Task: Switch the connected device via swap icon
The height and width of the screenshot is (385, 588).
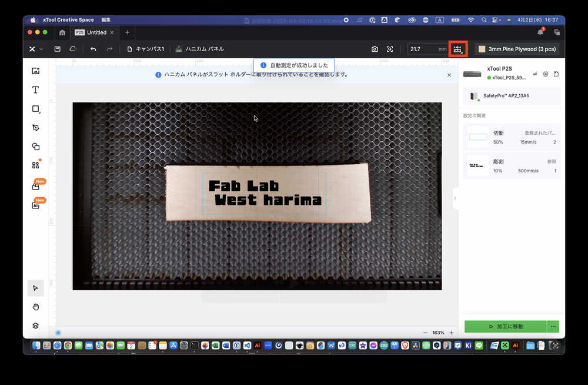Action: tap(535, 74)
